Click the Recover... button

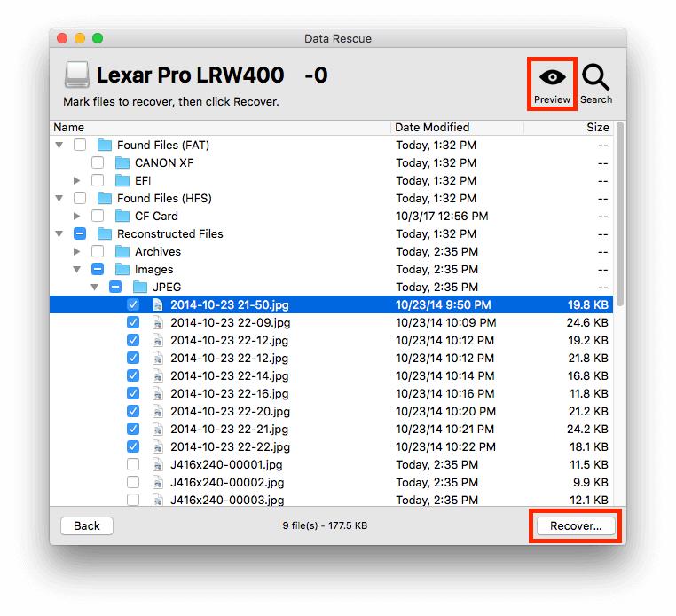576,525
